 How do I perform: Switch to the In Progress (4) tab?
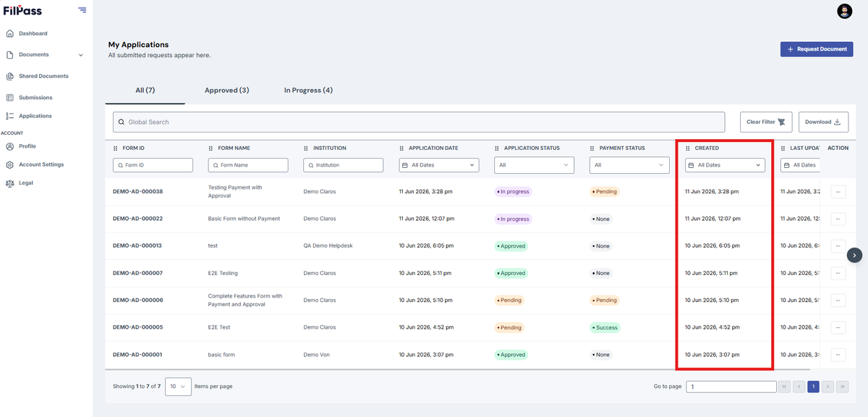[x=308, y=90]
